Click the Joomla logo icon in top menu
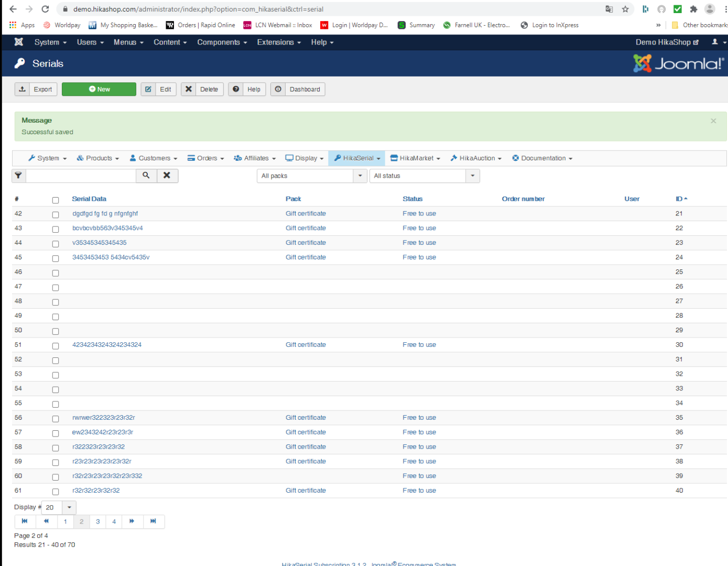This screenshot has width=728, height=566. pos(19,42)
